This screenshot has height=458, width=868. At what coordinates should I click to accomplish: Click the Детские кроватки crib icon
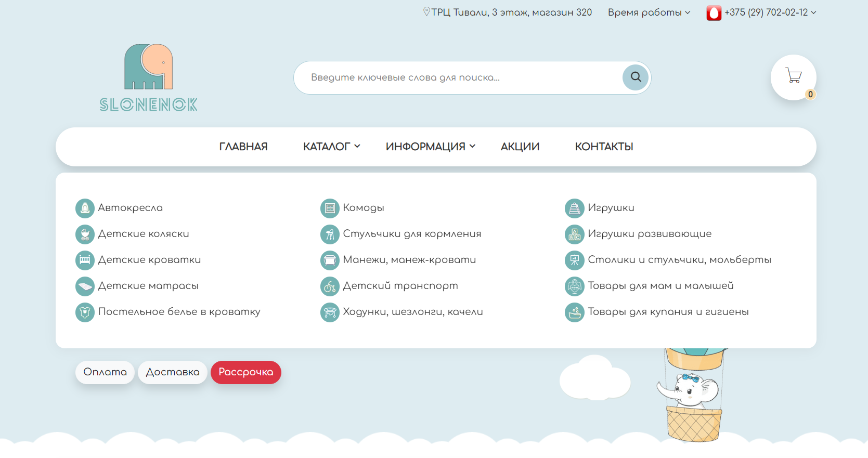(85, 260)
